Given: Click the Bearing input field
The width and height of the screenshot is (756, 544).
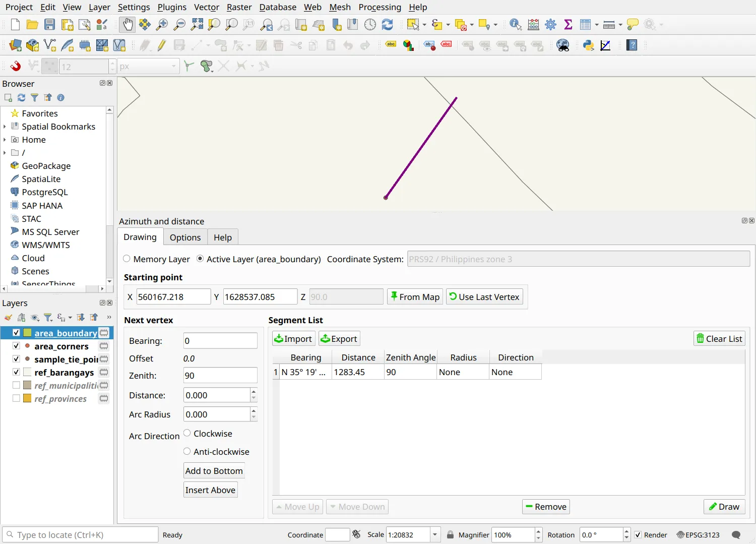Looking at the screenshot, I should (220, 341).
